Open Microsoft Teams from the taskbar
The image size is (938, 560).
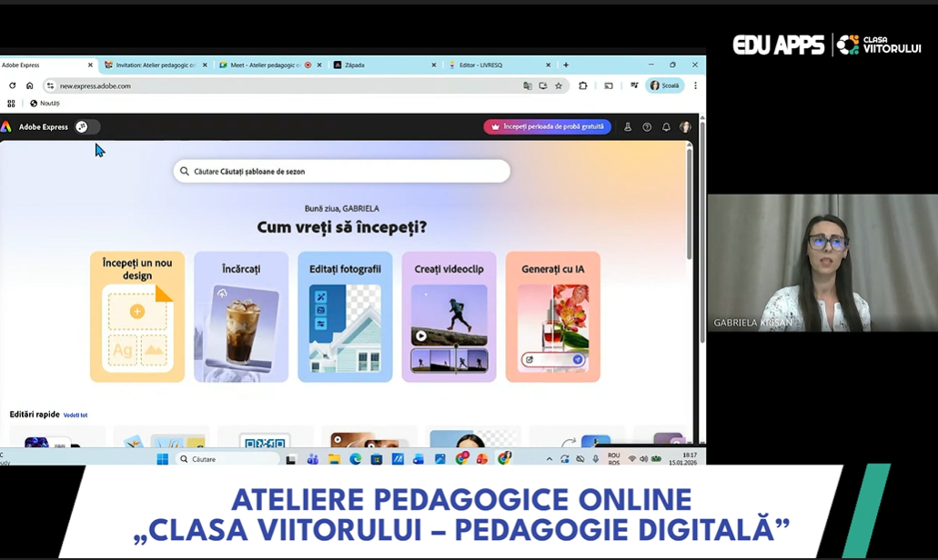[312, 459]
